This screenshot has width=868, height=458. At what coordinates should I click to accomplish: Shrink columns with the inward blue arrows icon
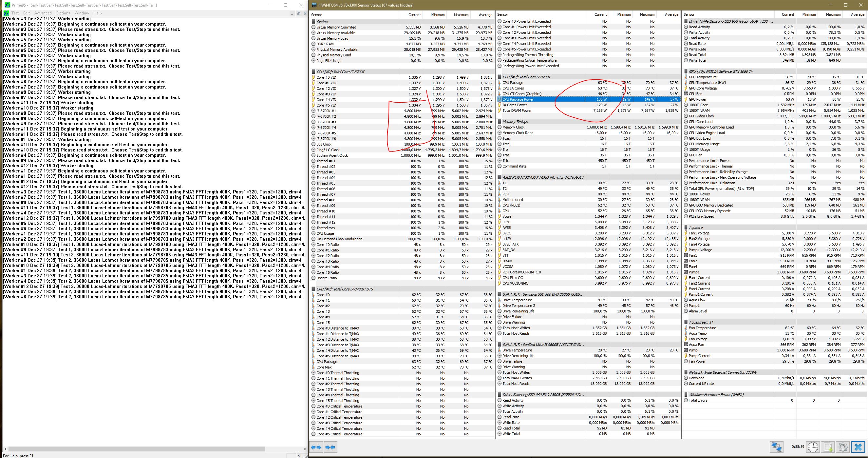coord(330,447)
